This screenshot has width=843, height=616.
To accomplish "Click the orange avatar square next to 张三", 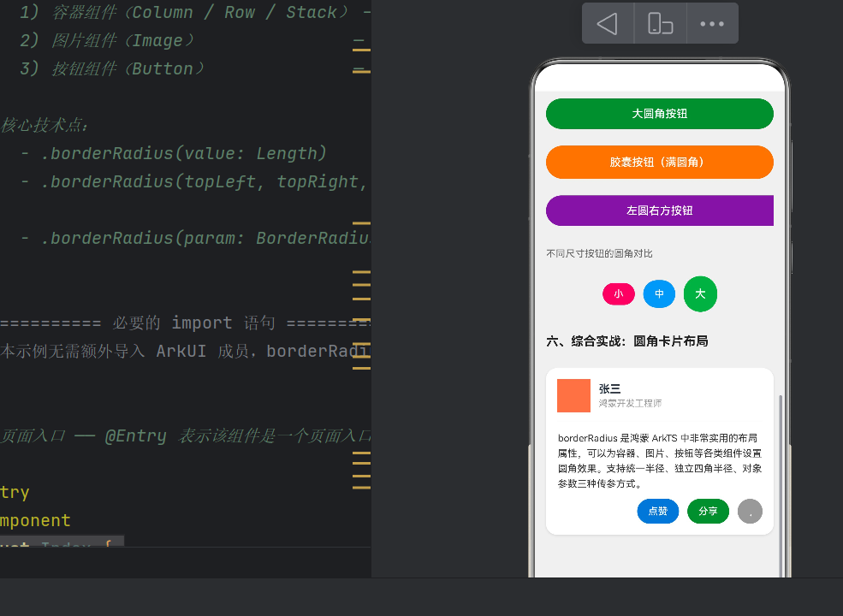I will (573, 395).
